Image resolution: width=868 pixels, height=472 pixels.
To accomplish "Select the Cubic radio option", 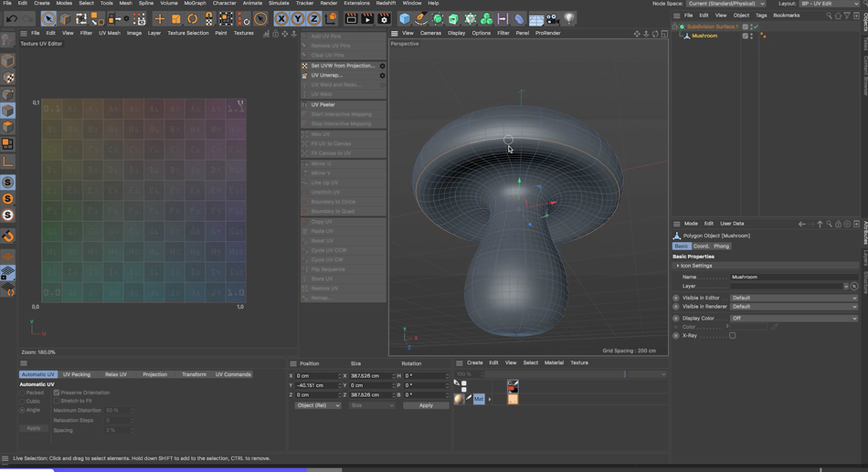I will tap(23, 401).
